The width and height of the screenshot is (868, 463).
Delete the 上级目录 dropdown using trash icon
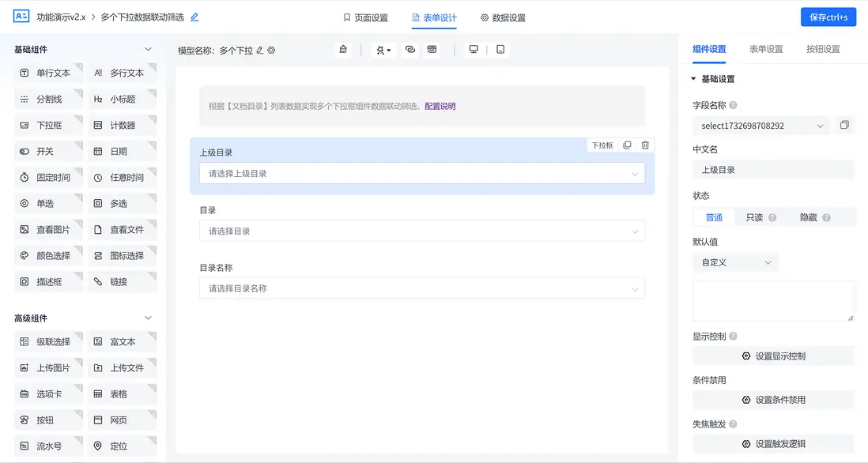[644, 145]
